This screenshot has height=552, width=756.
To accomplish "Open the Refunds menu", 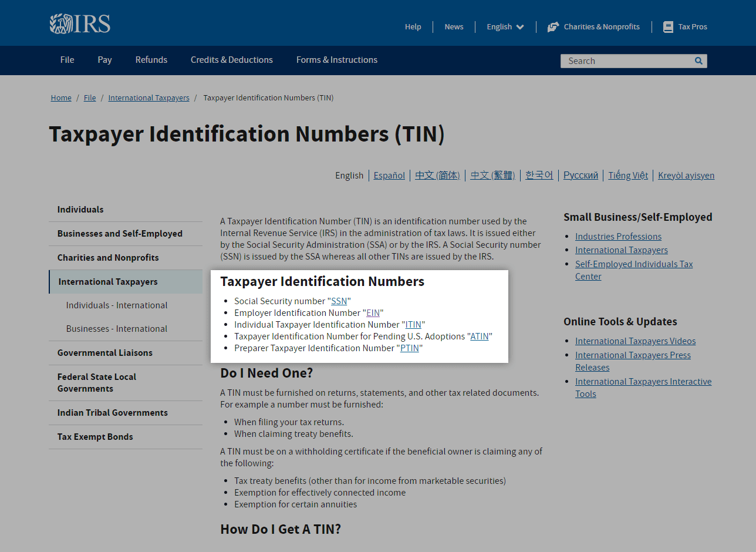I will [151, 60].
